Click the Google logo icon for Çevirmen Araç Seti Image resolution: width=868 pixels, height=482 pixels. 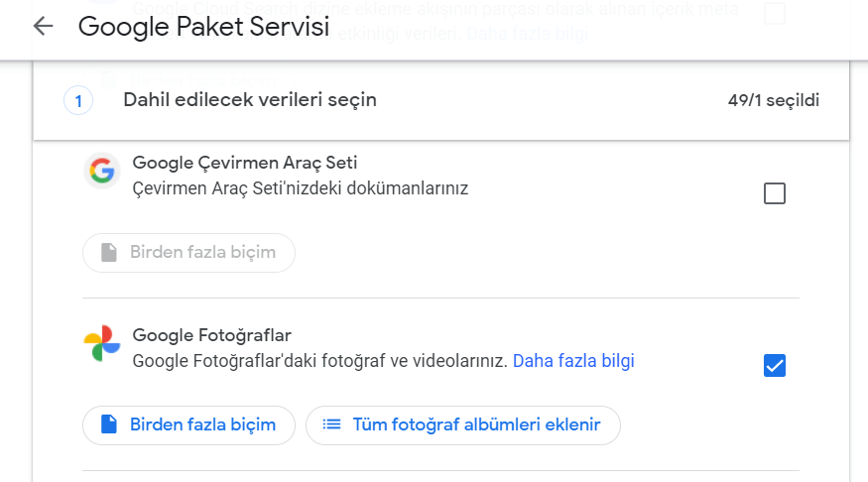click(x=101, y=172)
